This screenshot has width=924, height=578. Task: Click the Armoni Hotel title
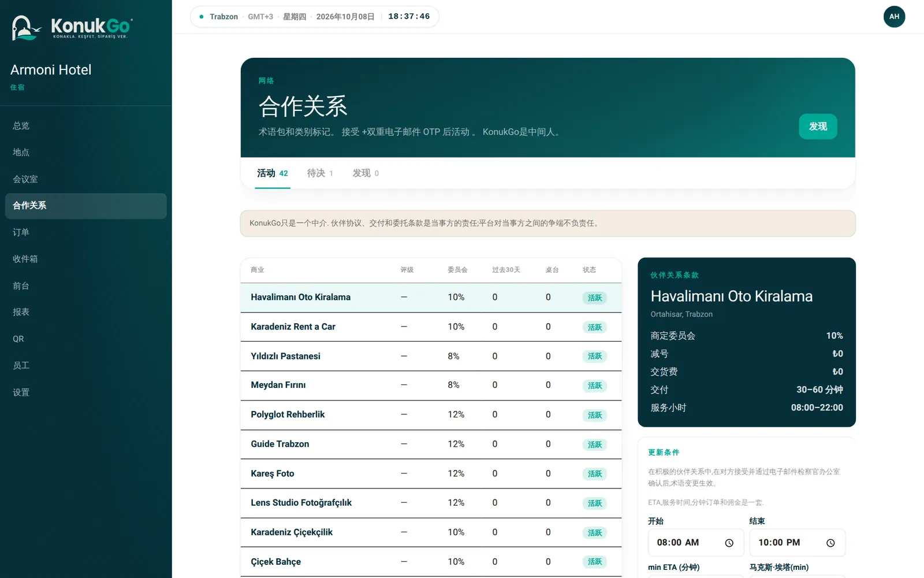(x=51, y=70)
